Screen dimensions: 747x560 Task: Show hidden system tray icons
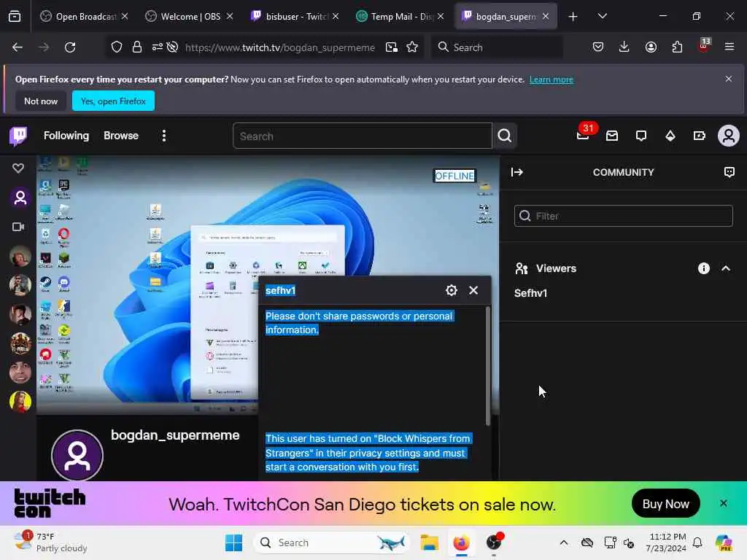click(564, 542)
